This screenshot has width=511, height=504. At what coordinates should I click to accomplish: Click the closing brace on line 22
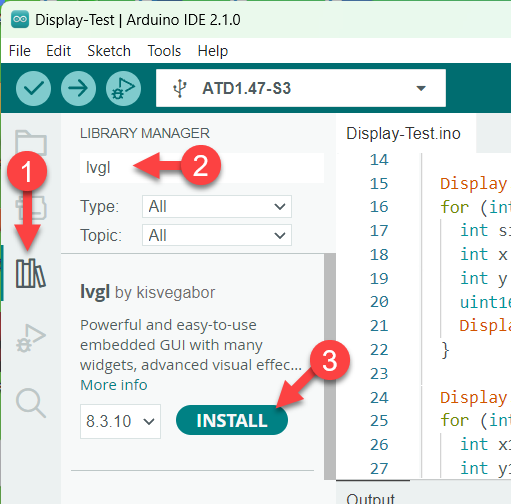pos(445,350)
